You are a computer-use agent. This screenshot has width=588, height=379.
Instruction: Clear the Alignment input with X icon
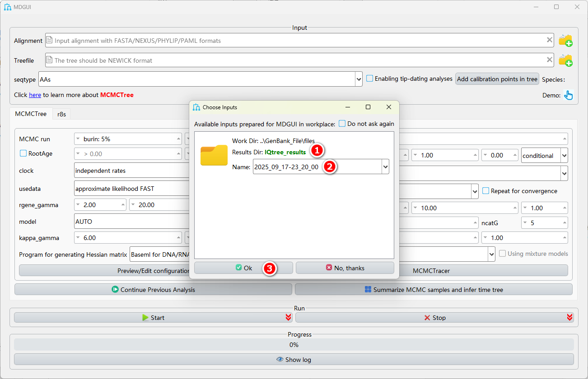click(550, 40)
